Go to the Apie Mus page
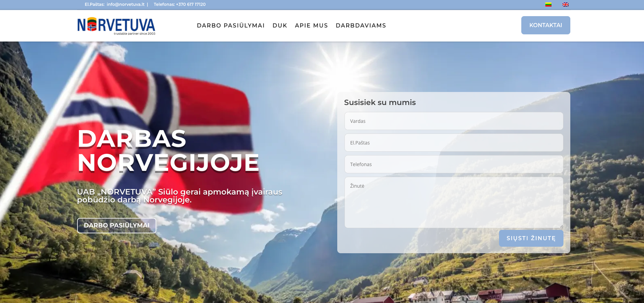Screen dimensions: 644x303 (311, 25)
